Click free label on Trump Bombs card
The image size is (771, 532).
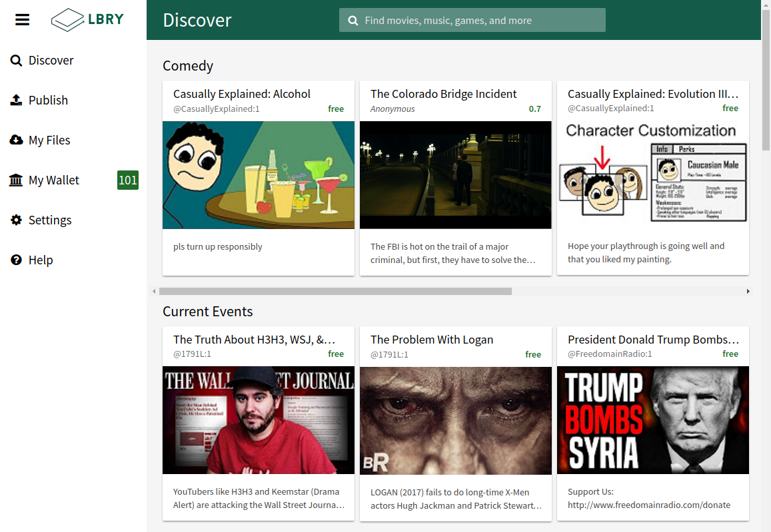pyautogui.click(x=730, y=354)
